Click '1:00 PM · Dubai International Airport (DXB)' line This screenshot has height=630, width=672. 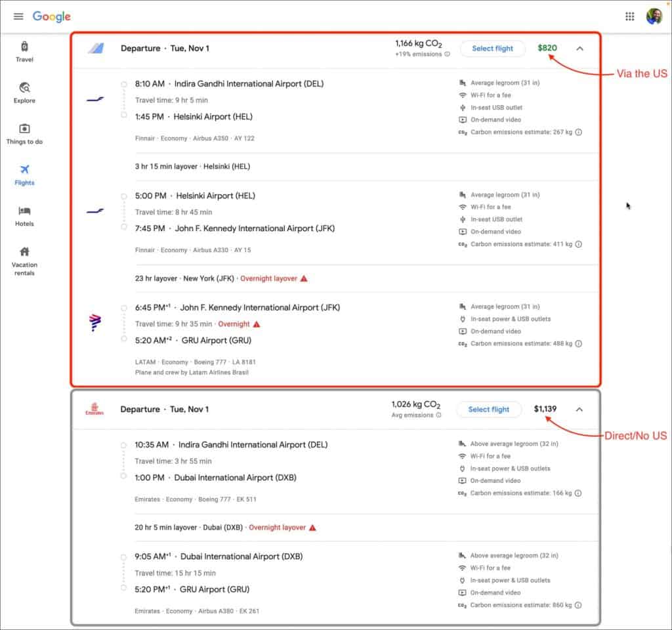[215, 478]
